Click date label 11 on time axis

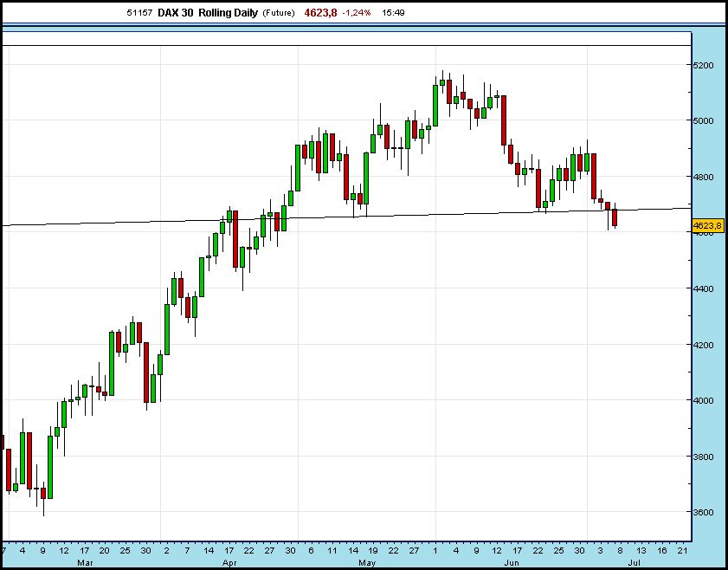point(332,551)
